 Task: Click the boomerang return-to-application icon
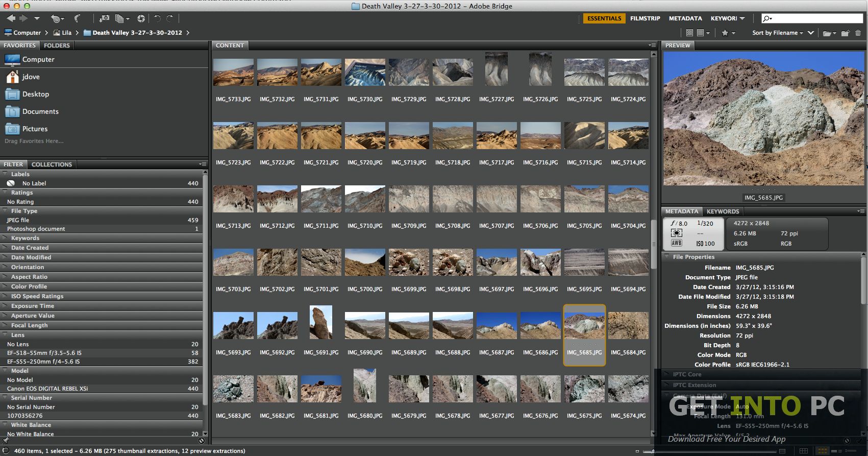click(x=77, y=18)
